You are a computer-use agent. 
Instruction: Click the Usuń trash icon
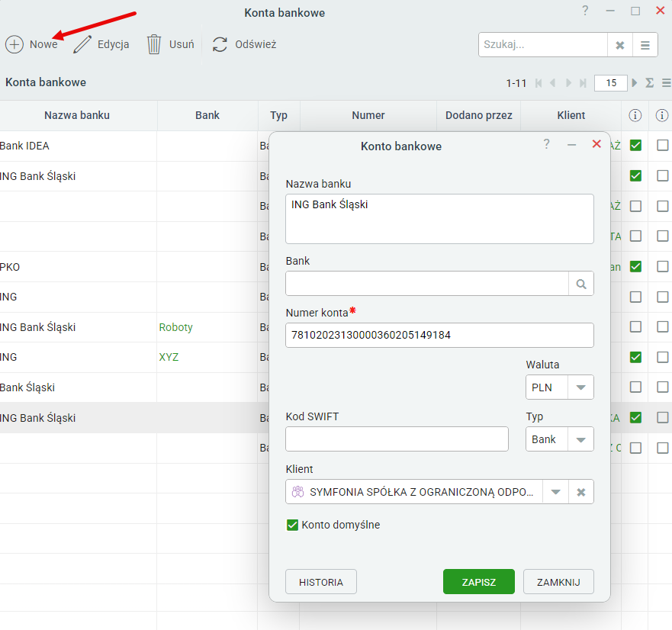(x=154, y=44)
